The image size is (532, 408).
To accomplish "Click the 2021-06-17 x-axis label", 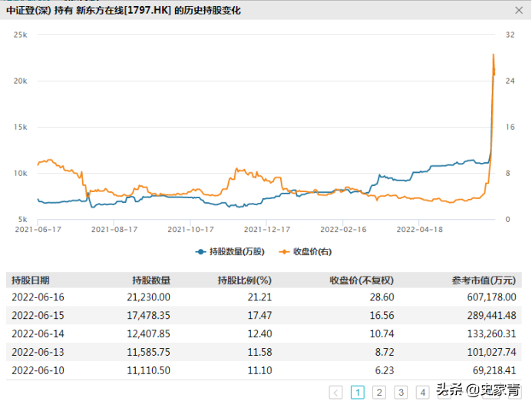I will [x=38, y=230].
